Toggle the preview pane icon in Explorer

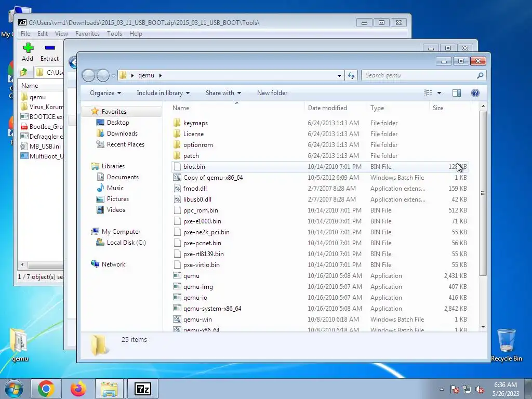coord(456,93)
